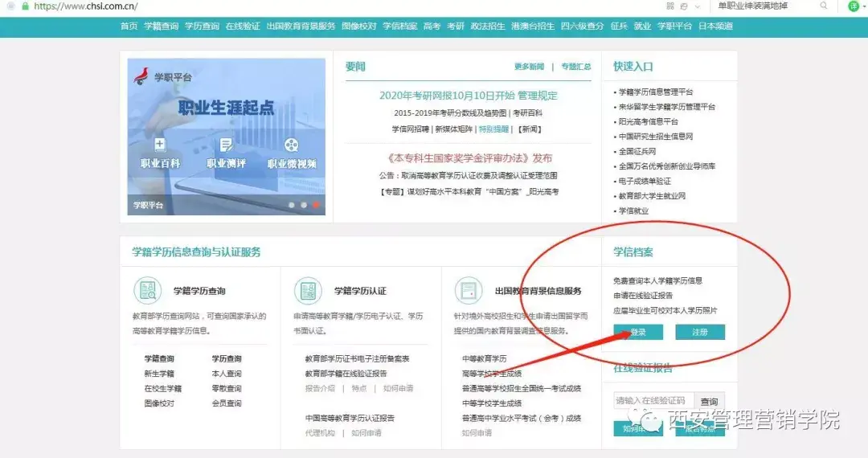
Task: Click the 学籍学历认证 round icon
Action: click(x=309, y=290)
